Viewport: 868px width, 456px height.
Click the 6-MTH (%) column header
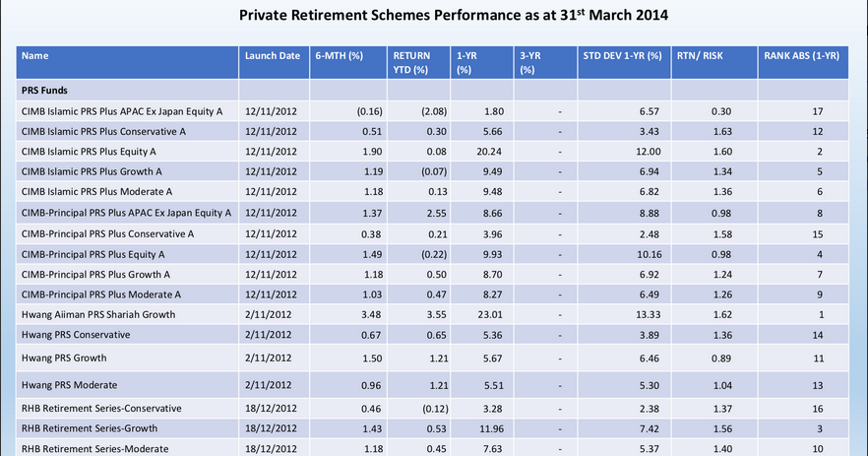[x=348, y=62]
